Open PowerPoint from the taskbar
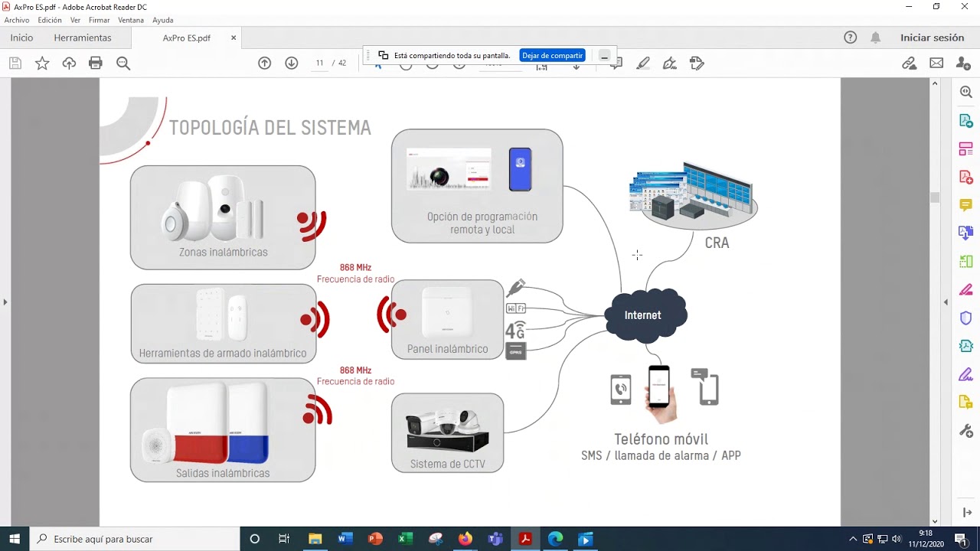The image size is (980, 551). click(375, 539)
